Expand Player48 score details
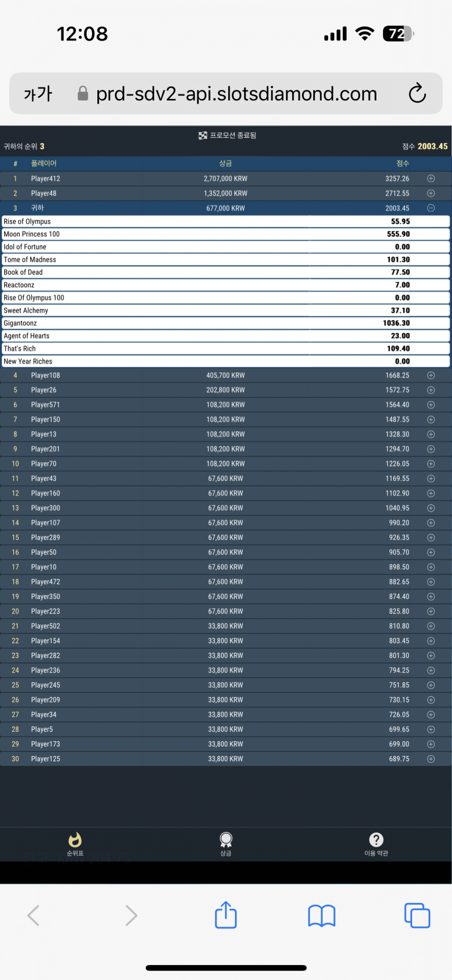Screen dimensions: 452x980 [x=431, y=193]
